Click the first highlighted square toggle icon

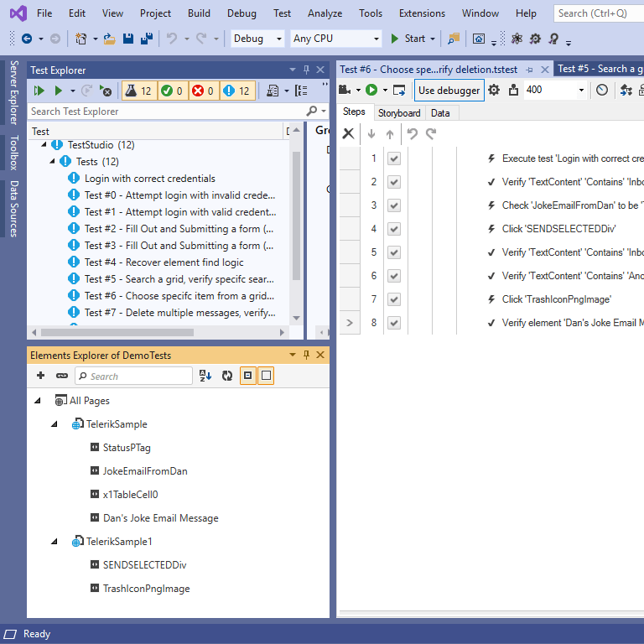(247, 376)
